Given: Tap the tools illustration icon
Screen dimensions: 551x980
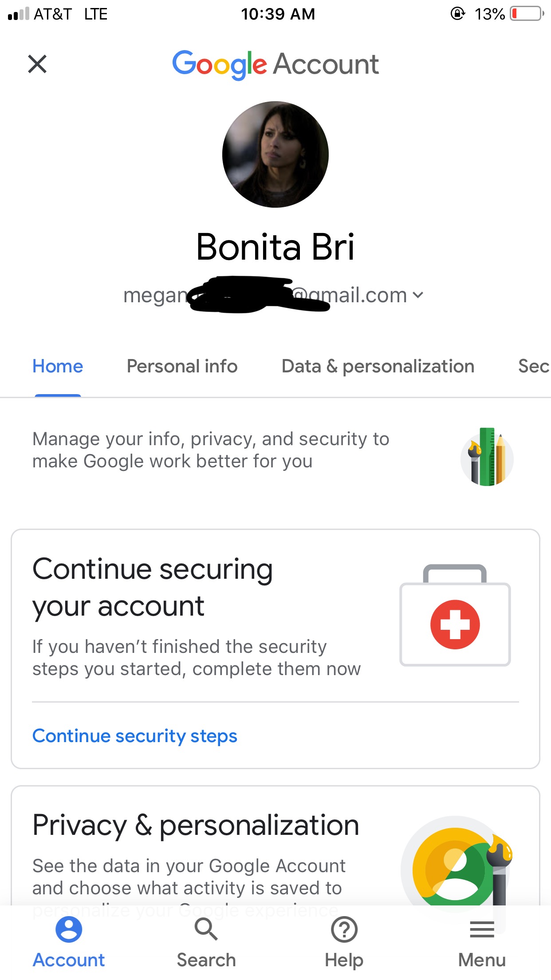Looking at the screenshot, I should 487,457.
